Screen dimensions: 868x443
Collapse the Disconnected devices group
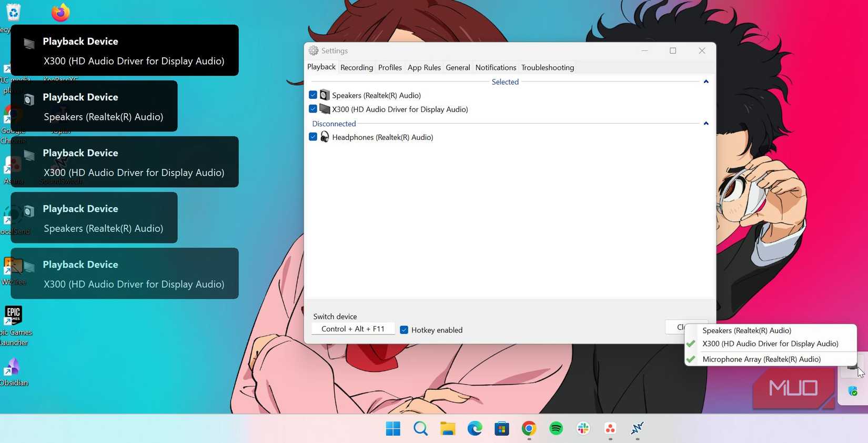click(706, 124)
